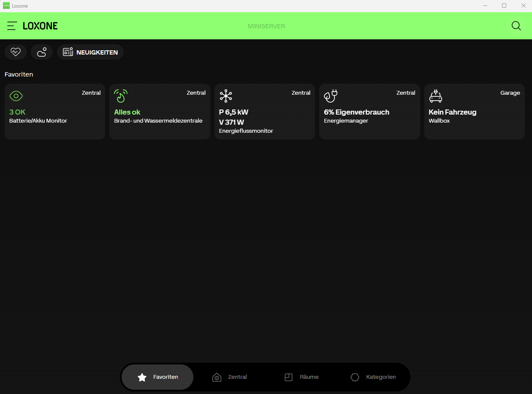Open the hamburger menu icon
This screenshot has height=394, width=532.
(12, 26)
